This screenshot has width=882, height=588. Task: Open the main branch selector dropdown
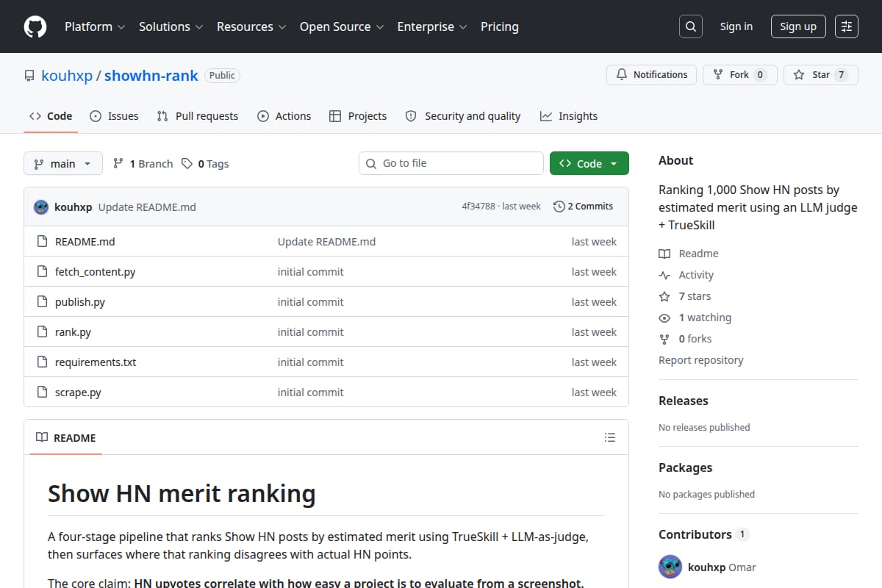(62, 163)
